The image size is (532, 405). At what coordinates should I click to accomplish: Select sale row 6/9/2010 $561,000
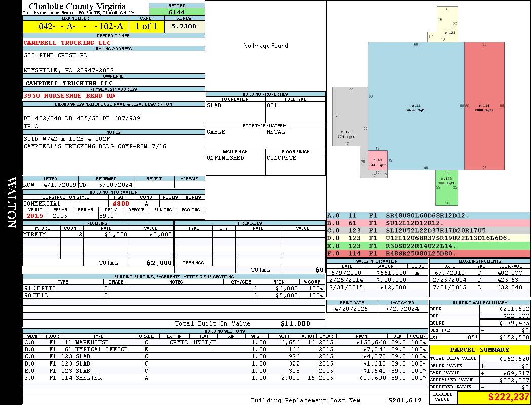pyautogui.click(x=377, y=273)
